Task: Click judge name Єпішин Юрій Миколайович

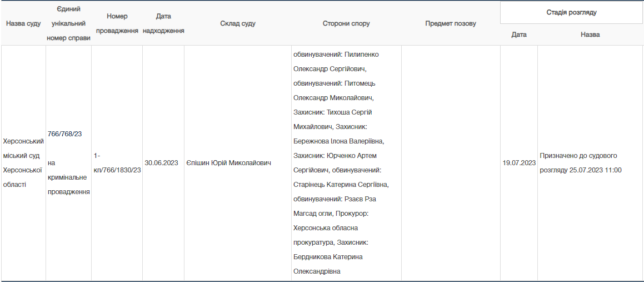Action: click(228, 163)
